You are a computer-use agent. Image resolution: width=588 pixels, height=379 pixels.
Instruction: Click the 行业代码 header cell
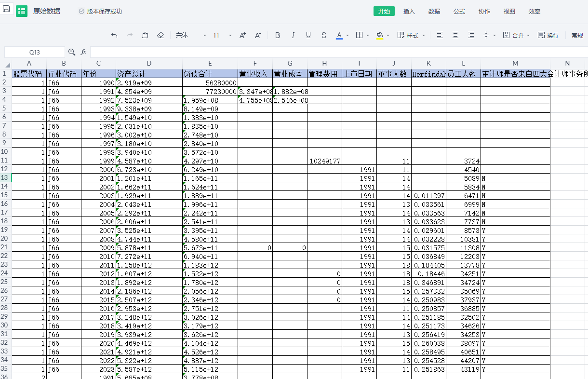[x=64, y=74]
